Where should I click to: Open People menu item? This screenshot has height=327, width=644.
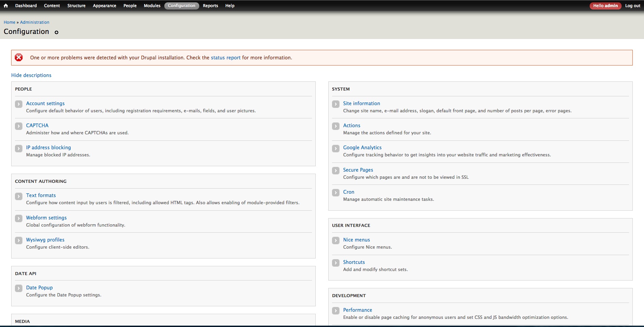[x=130, y=5]
